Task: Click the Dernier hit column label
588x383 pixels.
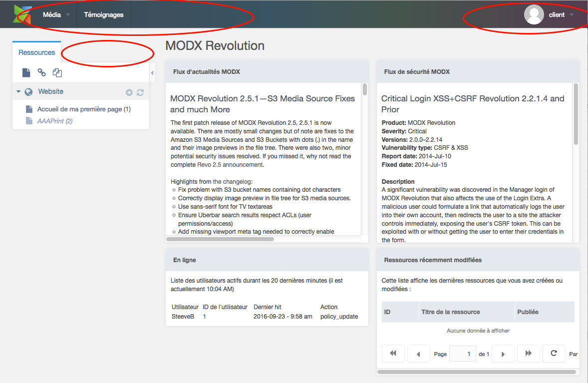Action: click(x=268, y=307)
